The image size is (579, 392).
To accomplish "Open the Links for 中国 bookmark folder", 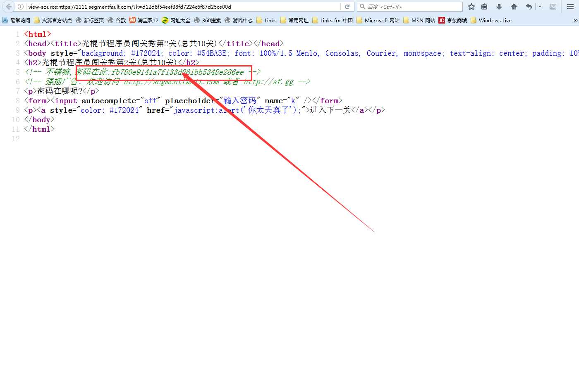I will [333, 20].
